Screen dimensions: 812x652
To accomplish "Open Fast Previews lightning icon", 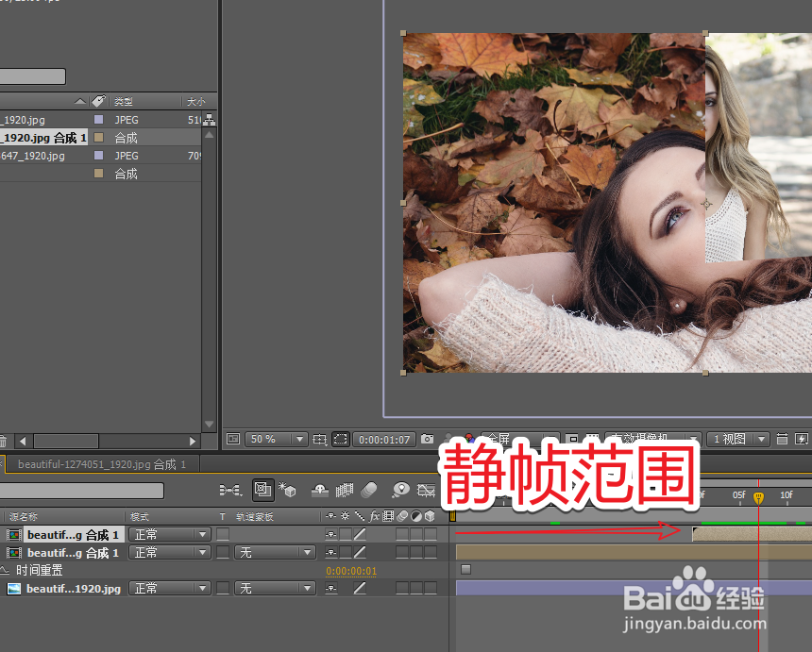I will (x=802, y=439).
